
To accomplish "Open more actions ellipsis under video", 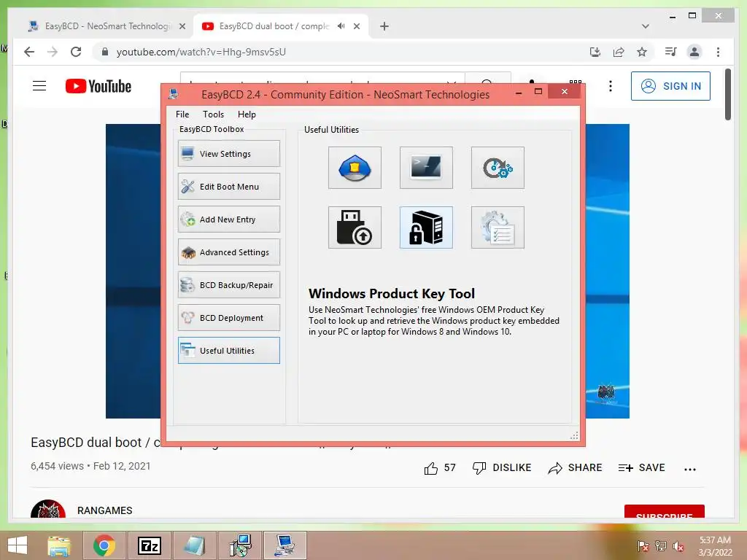I will point(690,469).
